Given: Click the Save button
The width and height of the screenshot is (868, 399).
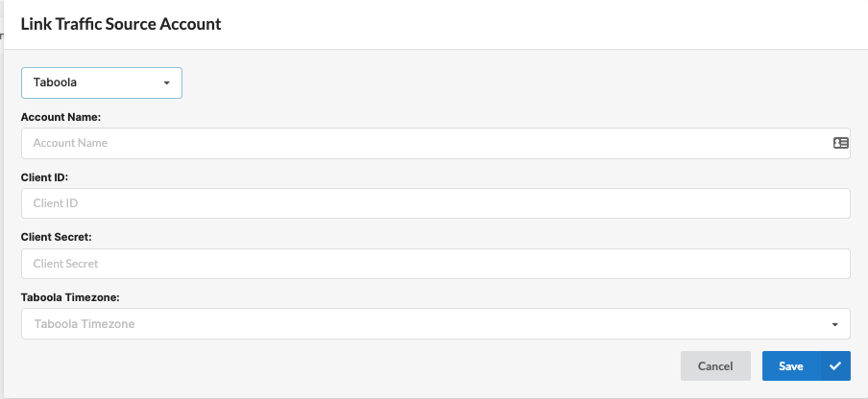Looking at the screenshot, I should point(806,365).
